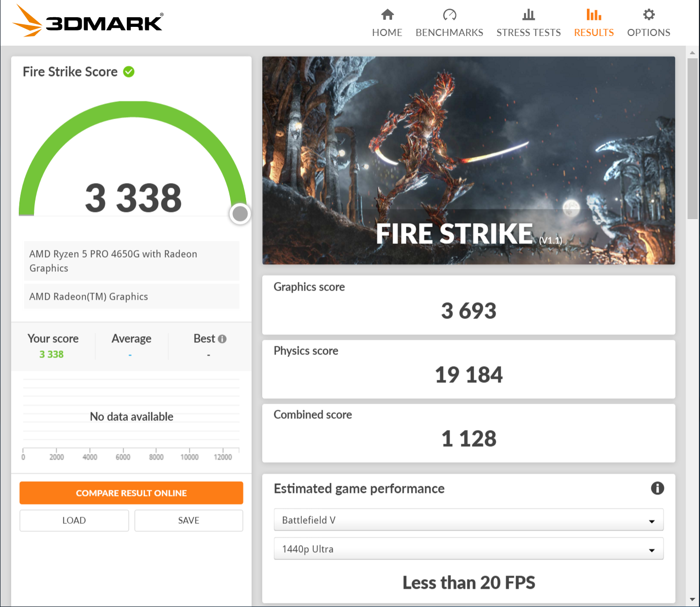Click the Combined score value 1 128

pyautogui.click(x=469, y=439)
